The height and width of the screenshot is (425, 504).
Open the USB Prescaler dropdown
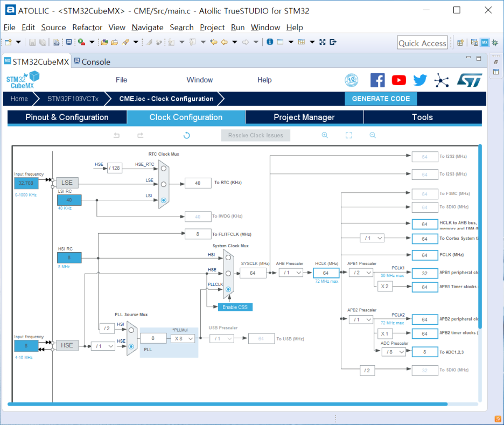click(222, 338)
